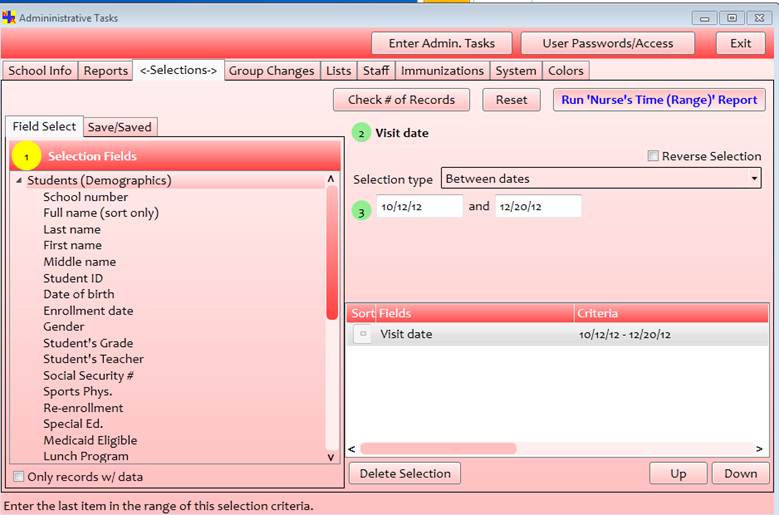Click the field list scroll up arrow
Viewport: 779px width, 515px height.
[x=331, y=178]
